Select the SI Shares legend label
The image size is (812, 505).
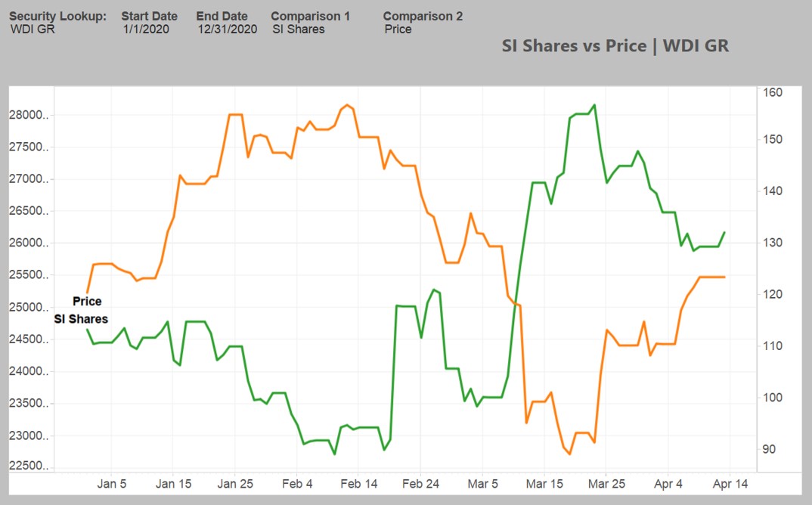(81, 319)
